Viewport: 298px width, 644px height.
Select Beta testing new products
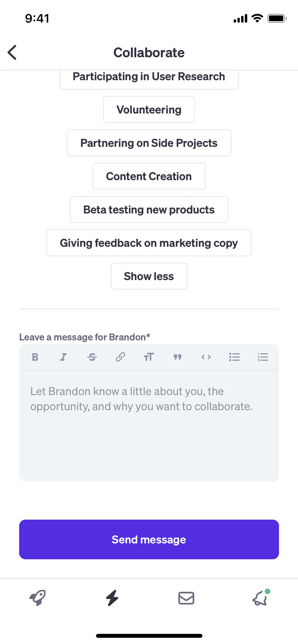point(149,209)
